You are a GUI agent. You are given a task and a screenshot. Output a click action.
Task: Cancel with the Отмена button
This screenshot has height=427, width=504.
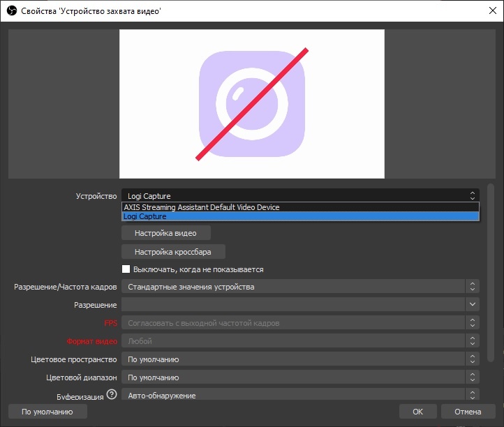pos(468,412)
